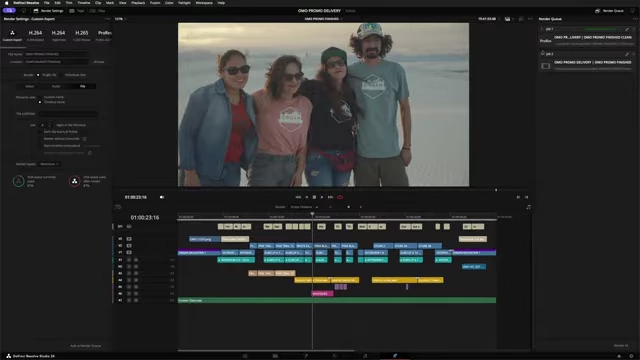Open the Timeline menu

84,3
